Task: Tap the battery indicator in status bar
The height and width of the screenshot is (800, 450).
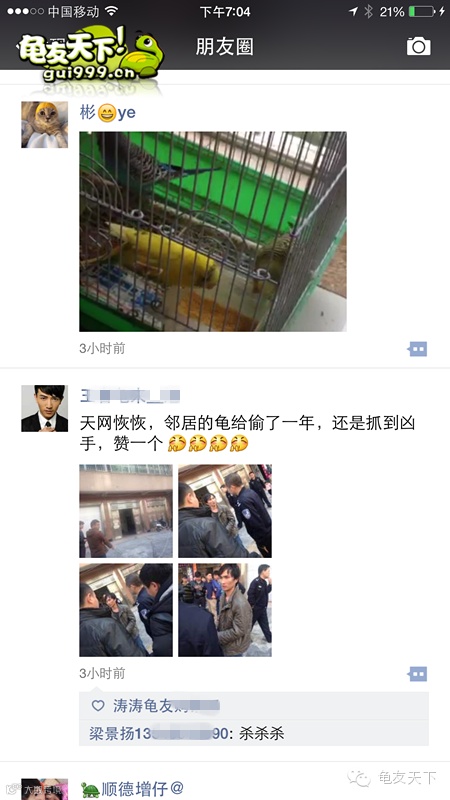Action: tap(421, 11)
